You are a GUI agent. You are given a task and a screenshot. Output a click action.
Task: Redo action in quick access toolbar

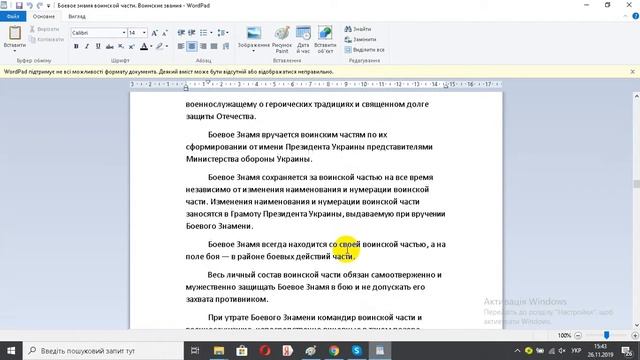pyautogui.click(x=40, y=6)
